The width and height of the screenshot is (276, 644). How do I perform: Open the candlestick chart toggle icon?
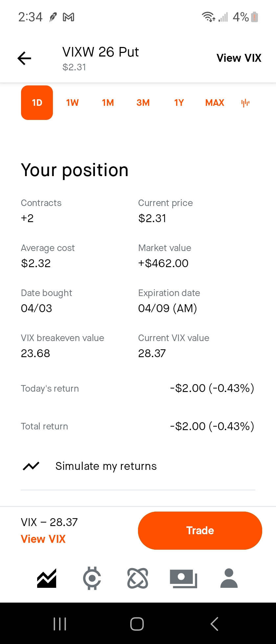(245, 103)
